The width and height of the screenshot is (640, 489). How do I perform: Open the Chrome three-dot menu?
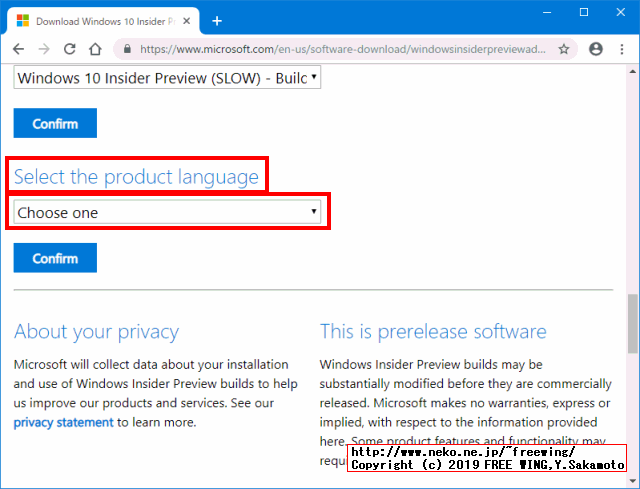point(622,49)
